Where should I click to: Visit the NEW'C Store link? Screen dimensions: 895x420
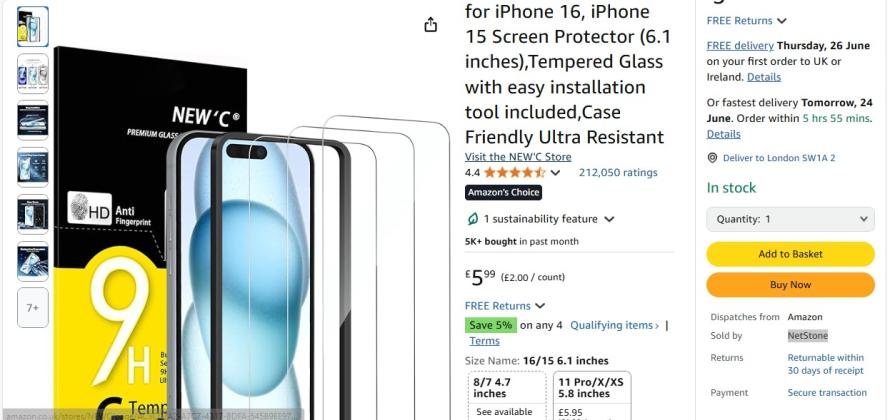point(518,156)
